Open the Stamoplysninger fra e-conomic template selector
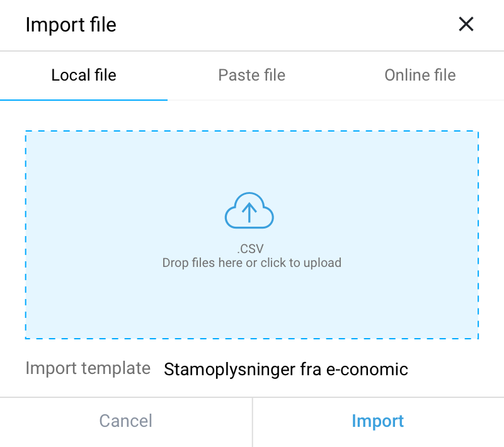This screenshot has height=447, width=504. pos(285,370)
